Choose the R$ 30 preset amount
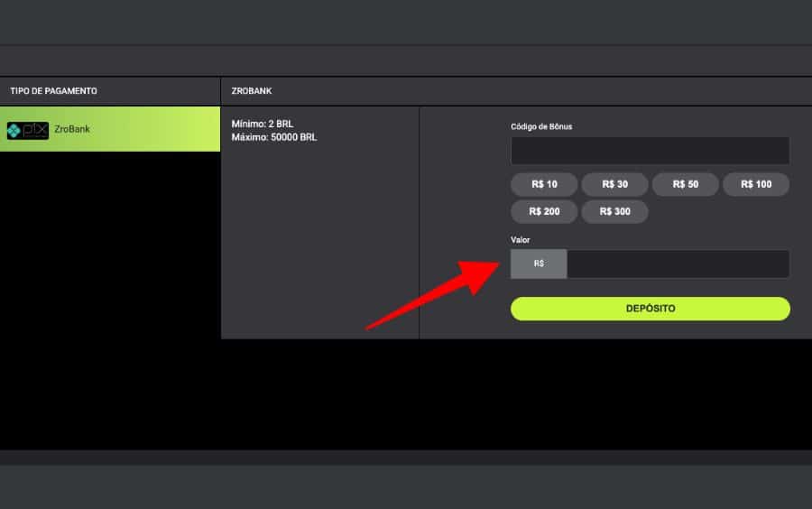Viewport: 812px width, 509px height. (614, 184)
